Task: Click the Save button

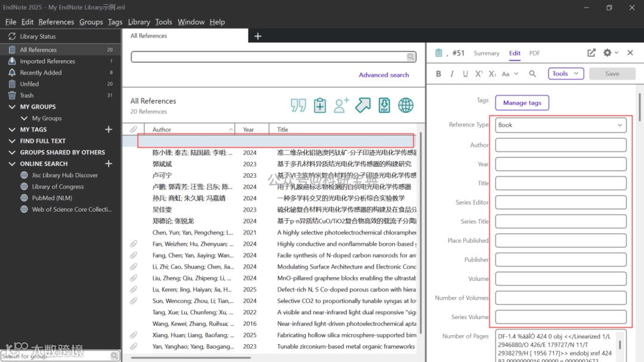Action: tap(612, 73)
